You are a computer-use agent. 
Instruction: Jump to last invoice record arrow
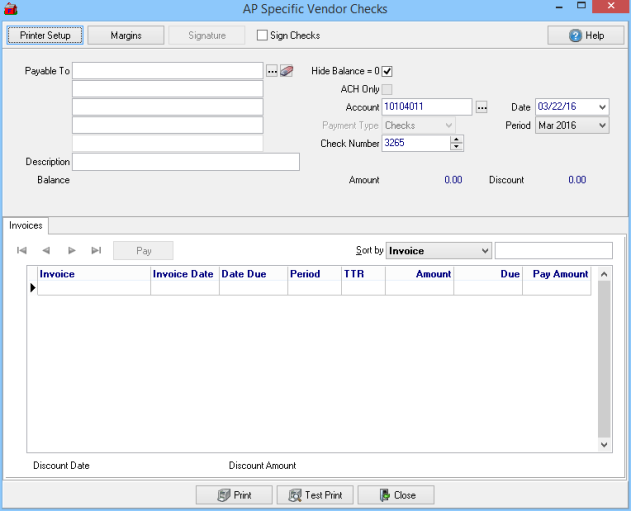tap(96, 250)
